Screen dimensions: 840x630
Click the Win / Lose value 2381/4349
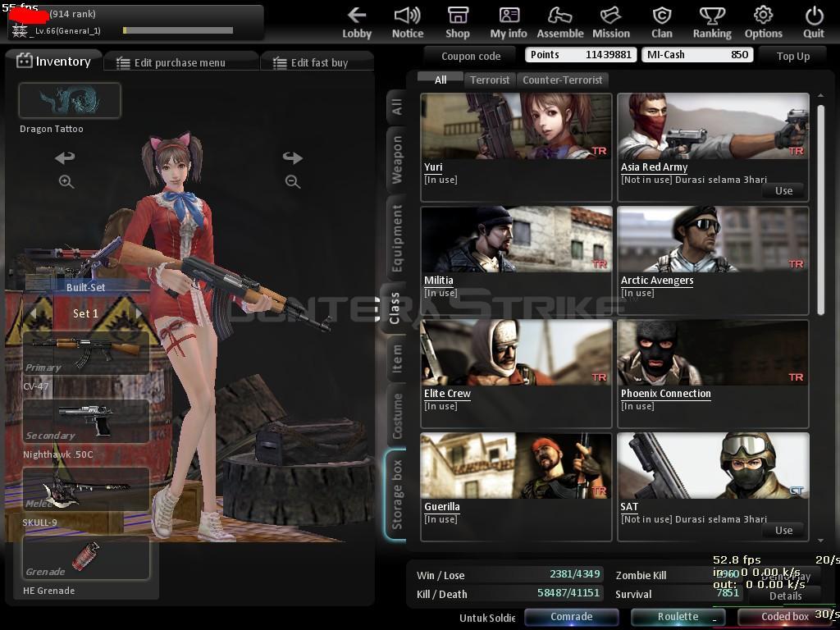point(574,574)
